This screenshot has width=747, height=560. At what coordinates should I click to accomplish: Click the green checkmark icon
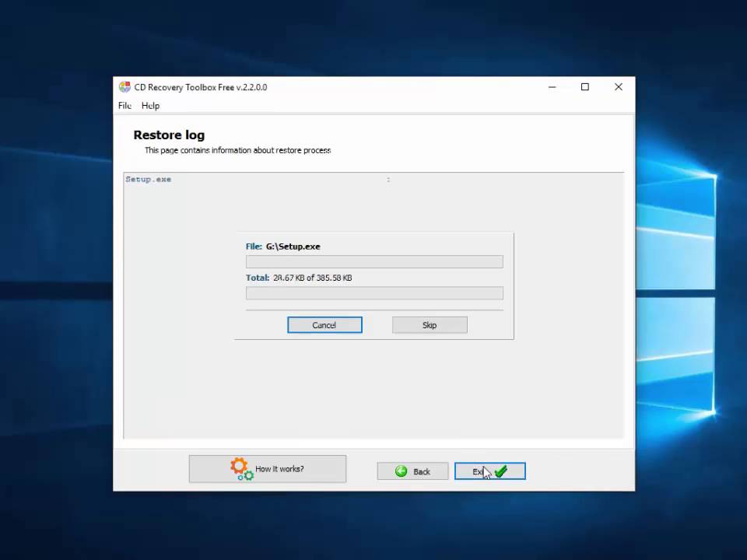pos(500,471)
